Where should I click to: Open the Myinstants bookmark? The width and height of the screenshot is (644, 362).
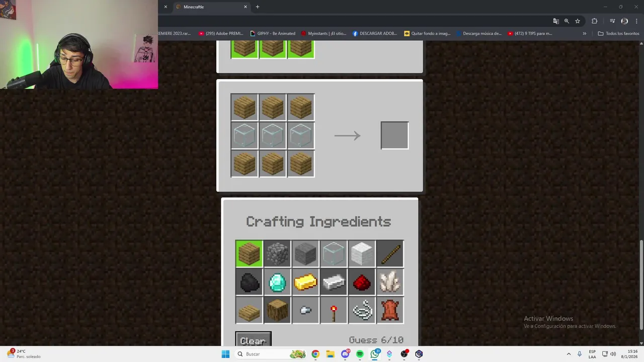point(324,34)
